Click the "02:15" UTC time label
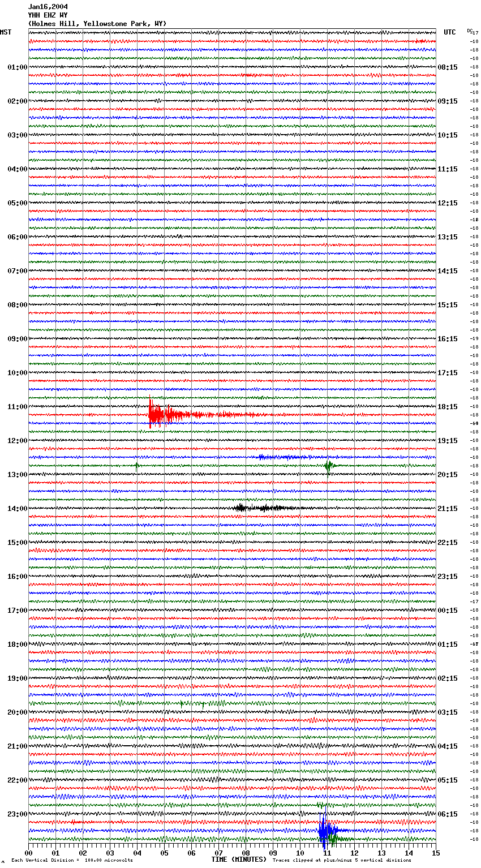Screen dimensions: 481x868 coord(448,678)
